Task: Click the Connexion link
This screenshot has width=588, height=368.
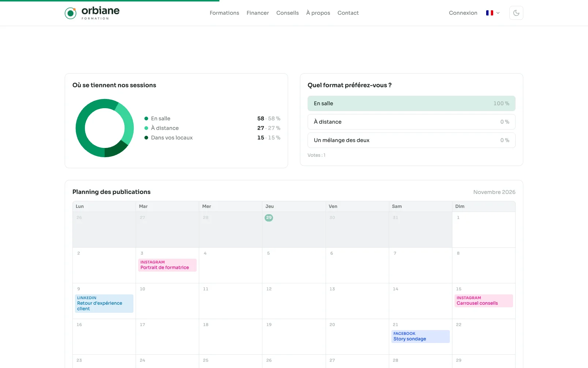Action: tap(463, 13)
